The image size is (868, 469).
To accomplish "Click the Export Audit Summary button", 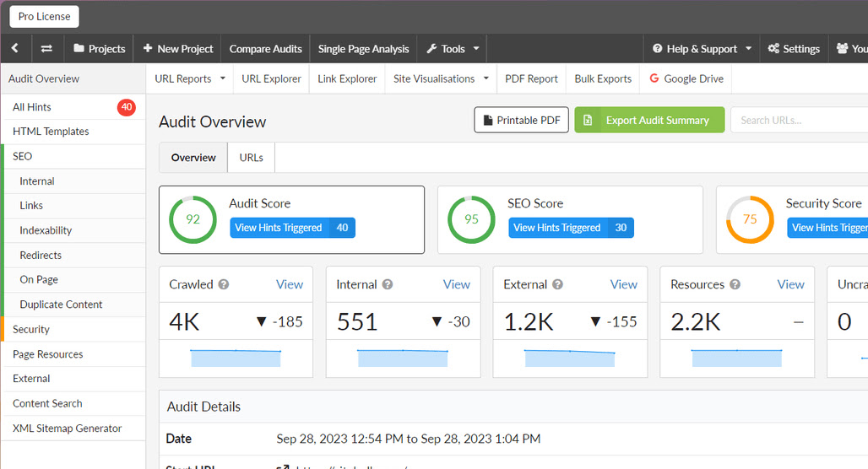I will pyautogui.click(x=649, y=120).
